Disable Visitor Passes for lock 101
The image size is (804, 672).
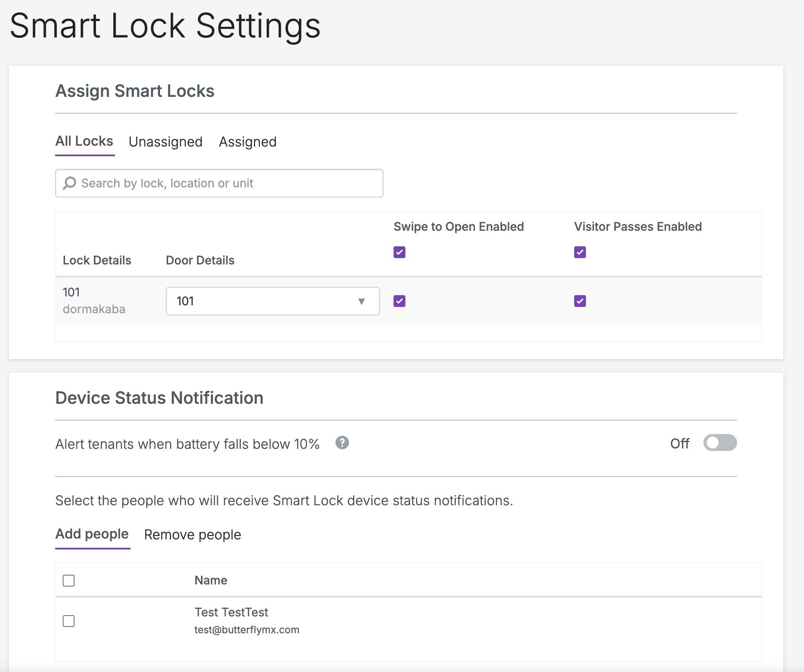click(580, 301)
